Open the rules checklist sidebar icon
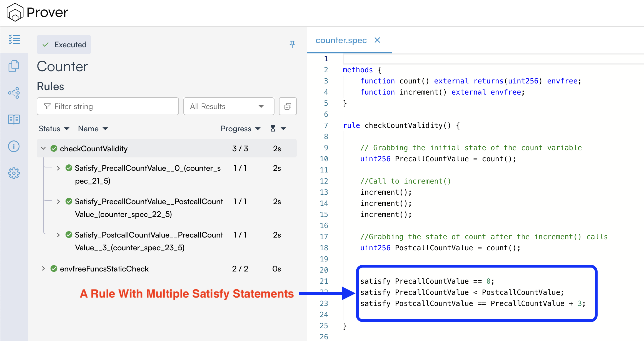 [x=14, y=39]
